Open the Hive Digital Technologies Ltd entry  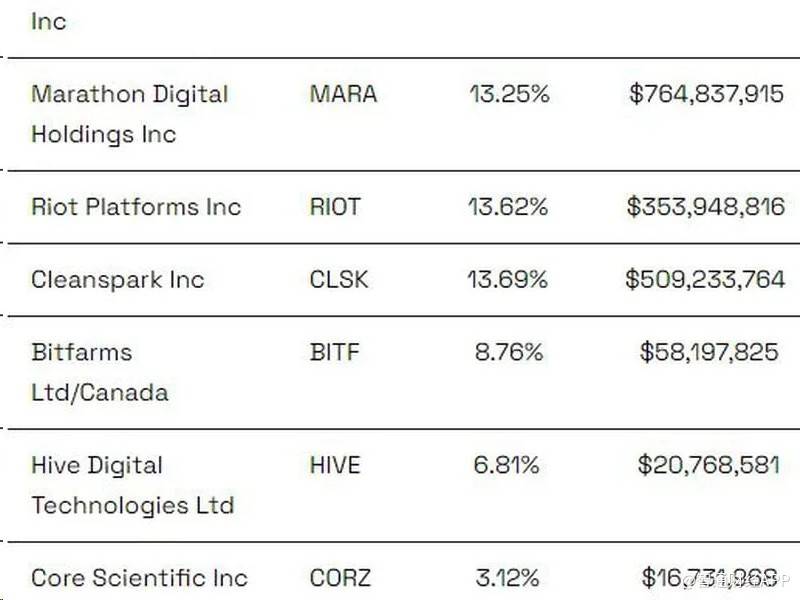coord(132,485)
